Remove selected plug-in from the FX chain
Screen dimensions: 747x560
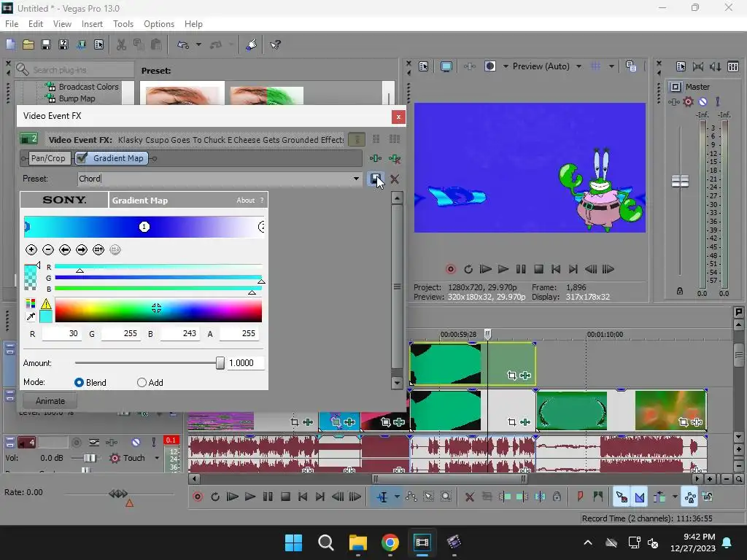click(395, 158)
